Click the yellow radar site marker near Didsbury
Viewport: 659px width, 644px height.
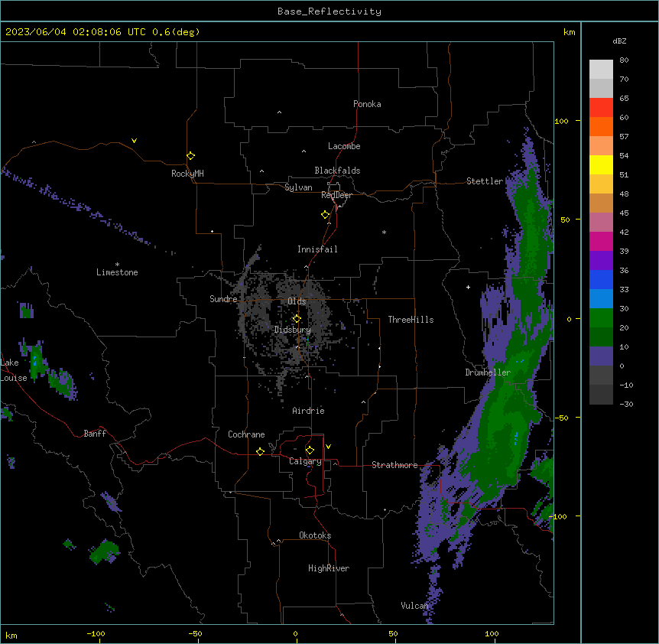297,318
